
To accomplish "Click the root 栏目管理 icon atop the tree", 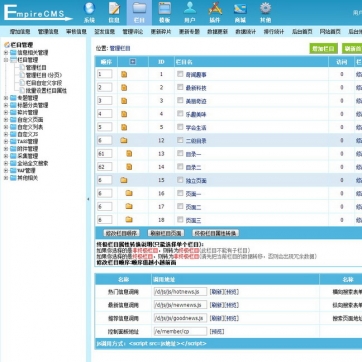I will [x=6, y=45].
